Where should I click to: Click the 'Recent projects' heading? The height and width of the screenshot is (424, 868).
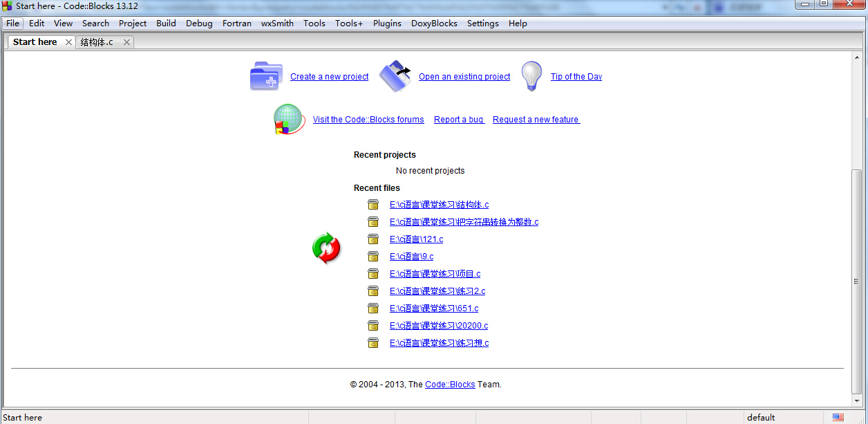(x=385, y=155)
